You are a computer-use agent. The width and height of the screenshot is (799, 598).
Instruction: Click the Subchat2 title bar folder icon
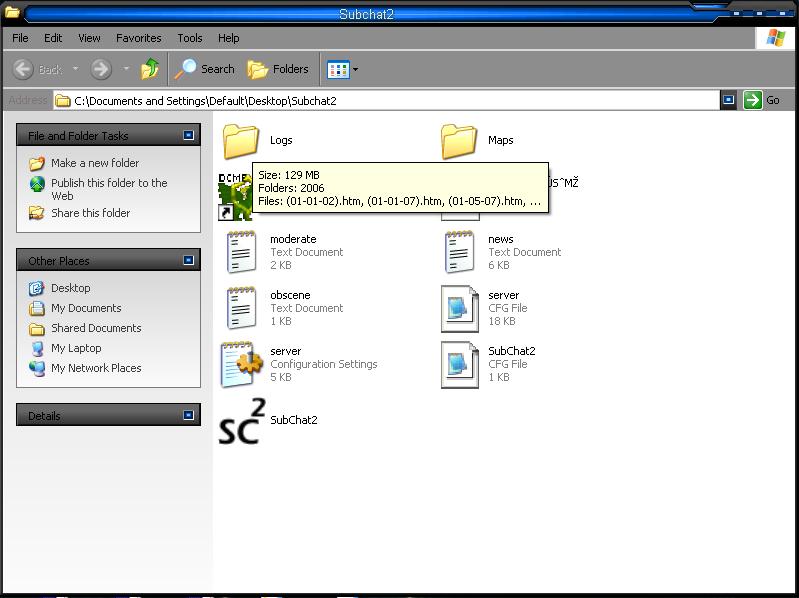12,11
